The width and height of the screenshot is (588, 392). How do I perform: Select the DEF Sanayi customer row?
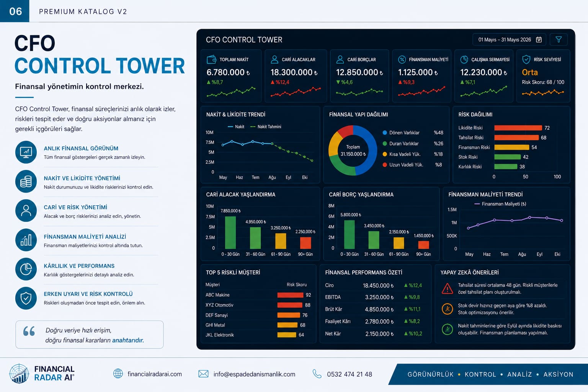pos(258,315)
